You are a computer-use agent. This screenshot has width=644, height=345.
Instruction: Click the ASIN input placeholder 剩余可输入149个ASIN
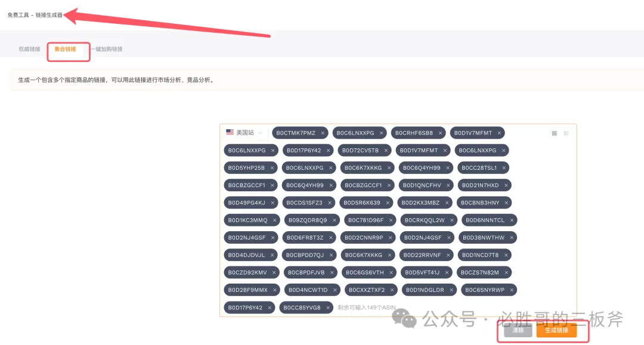coord(366,307)
